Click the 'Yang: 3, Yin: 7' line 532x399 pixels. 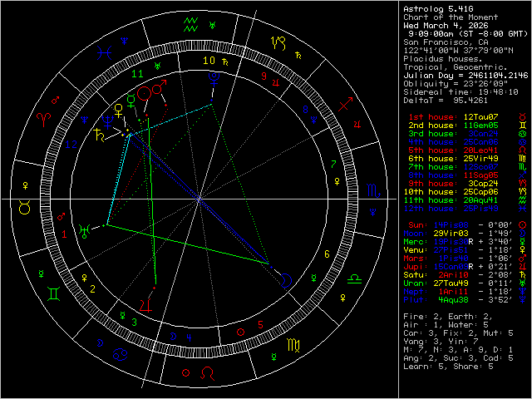(x=441, y=342)
